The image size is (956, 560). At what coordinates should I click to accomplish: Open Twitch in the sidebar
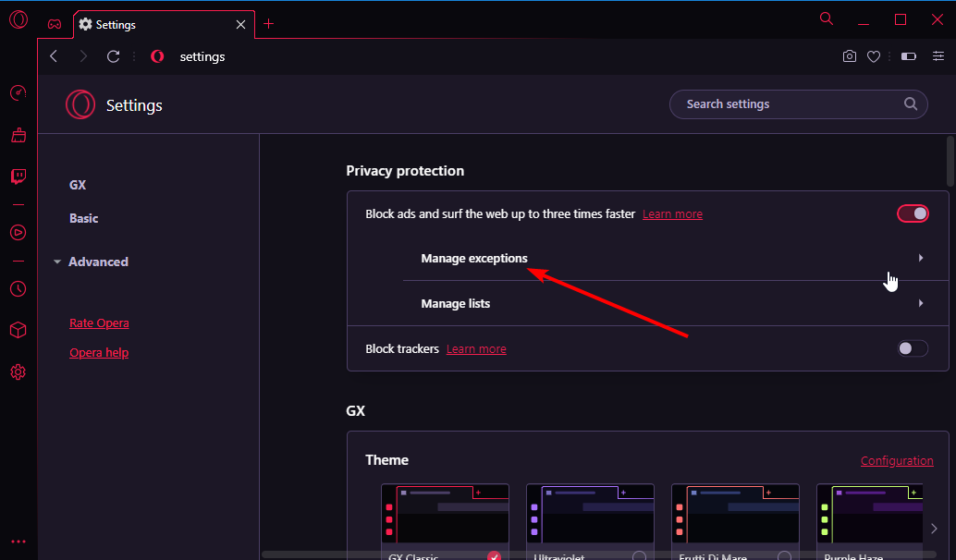[x=18, y=177]
